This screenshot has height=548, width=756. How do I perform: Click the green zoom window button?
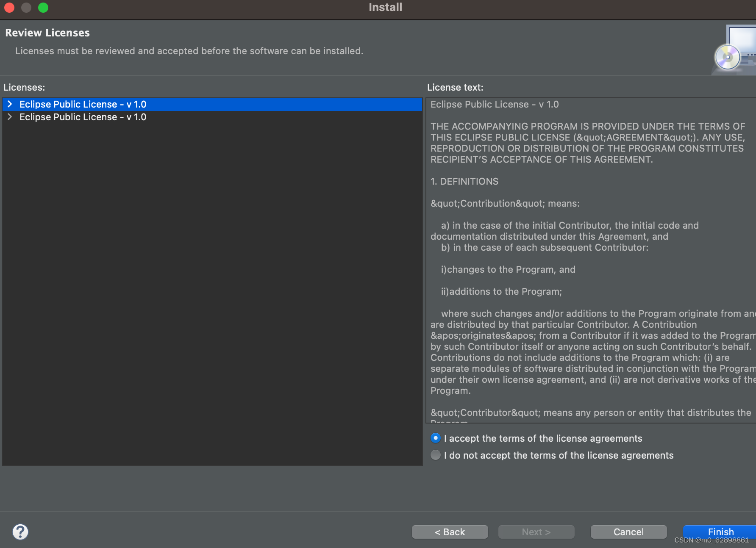43,8
